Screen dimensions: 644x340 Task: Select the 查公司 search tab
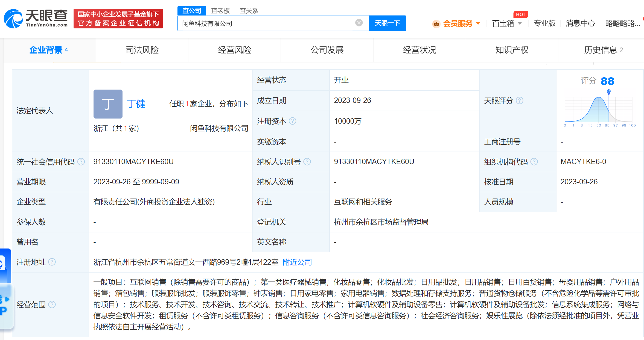pyautogui.click(x=192, y=11)
